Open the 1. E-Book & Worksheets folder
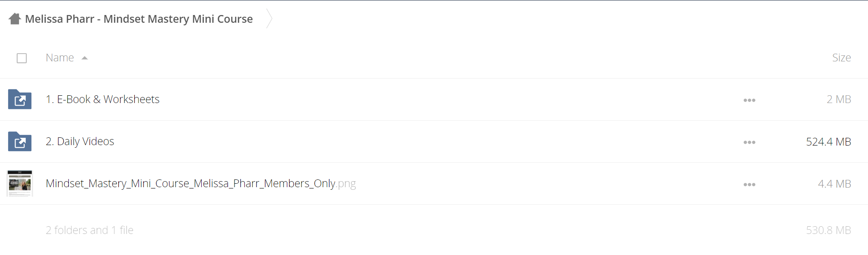This screenshot has width=868, height=255. [x=102, y=99]
